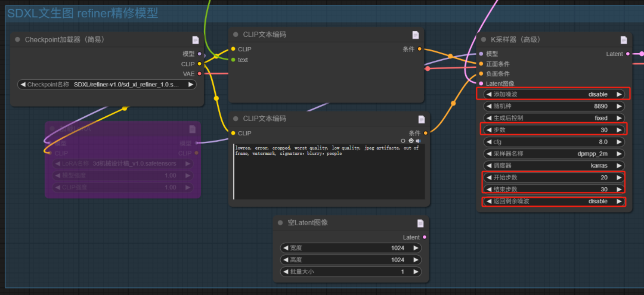Click the green text input port
Screen dimensions: 644x295
click(233, 60)
